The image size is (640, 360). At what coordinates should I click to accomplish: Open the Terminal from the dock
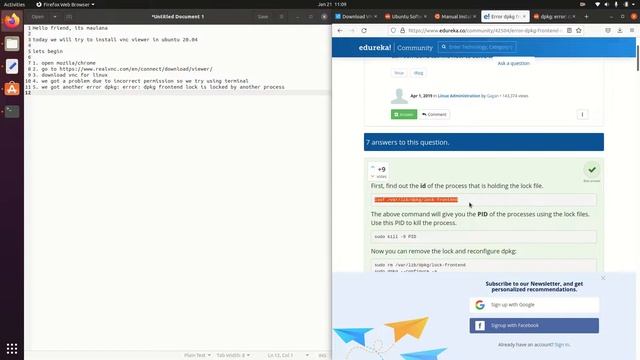pos(12,111)
